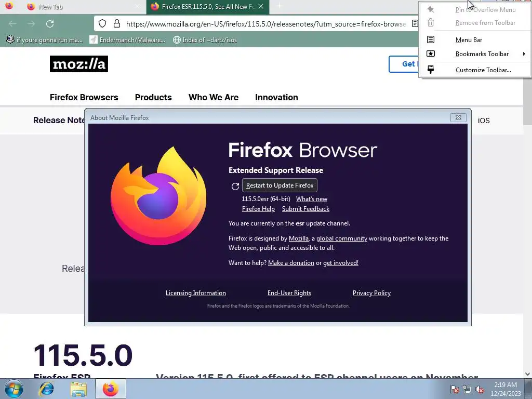Image resolution: width=532 pixels, height=399 pixels.
Task: Click the Bookmarks Toolbar star icon
Action: click(x=431, y=54)
